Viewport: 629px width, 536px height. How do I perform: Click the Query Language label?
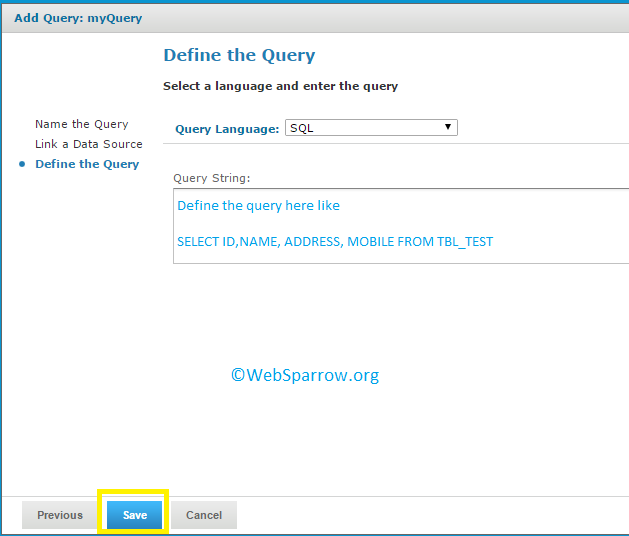click(227, 129)
